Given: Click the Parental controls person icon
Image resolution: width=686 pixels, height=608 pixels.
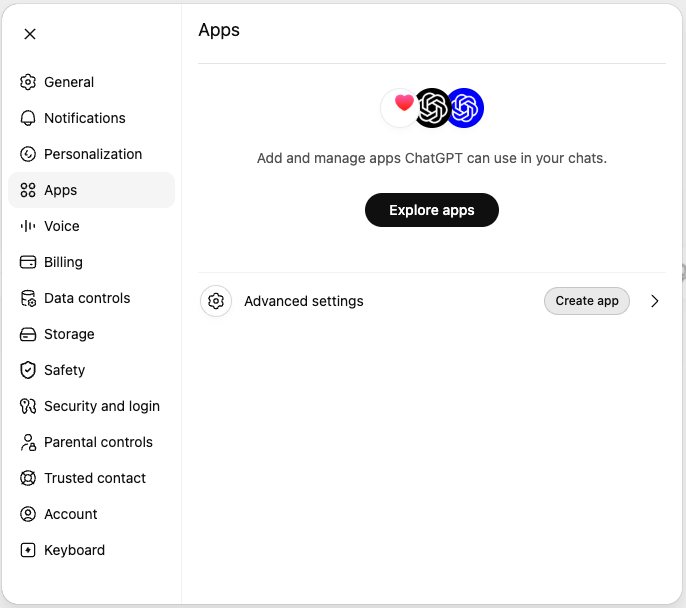Looking at the screenshot, I should tap(28, 442).
